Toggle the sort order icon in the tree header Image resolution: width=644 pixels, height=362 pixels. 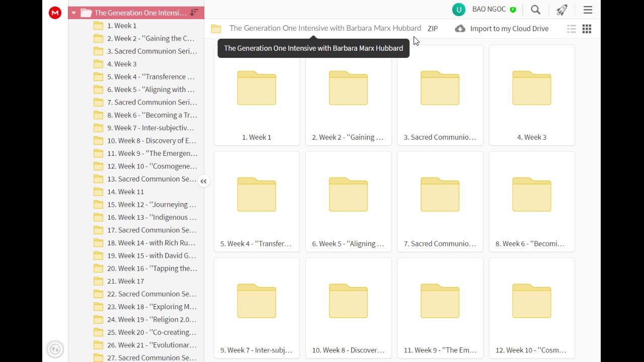pos(194,13)
